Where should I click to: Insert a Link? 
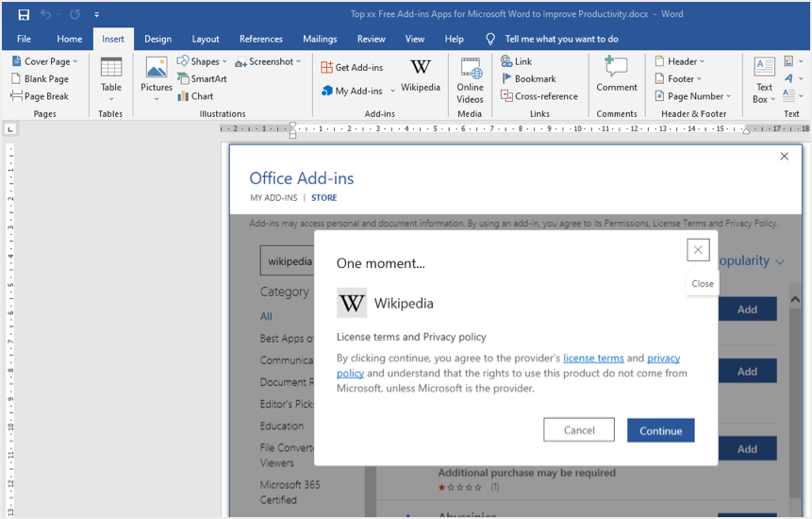[x=516, y=61]
